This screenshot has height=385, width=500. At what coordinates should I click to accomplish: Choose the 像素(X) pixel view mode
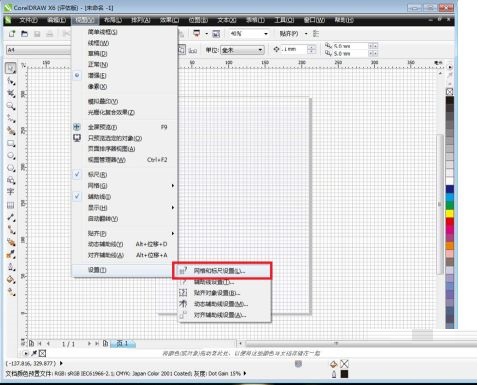(x=97, y=87)
